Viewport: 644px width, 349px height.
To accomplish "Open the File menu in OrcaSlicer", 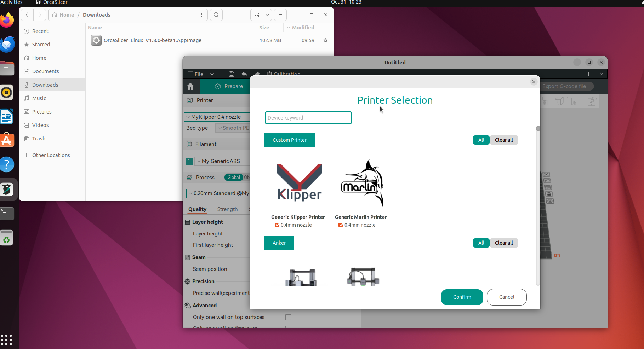I will [x=195, y=74].
